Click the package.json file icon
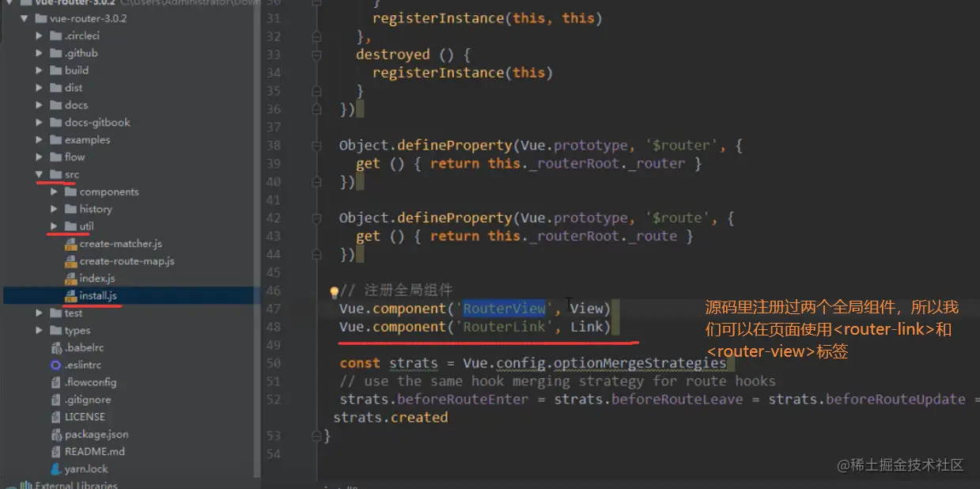The height and width of the screenshot is (489, 980). click(56, 434)
